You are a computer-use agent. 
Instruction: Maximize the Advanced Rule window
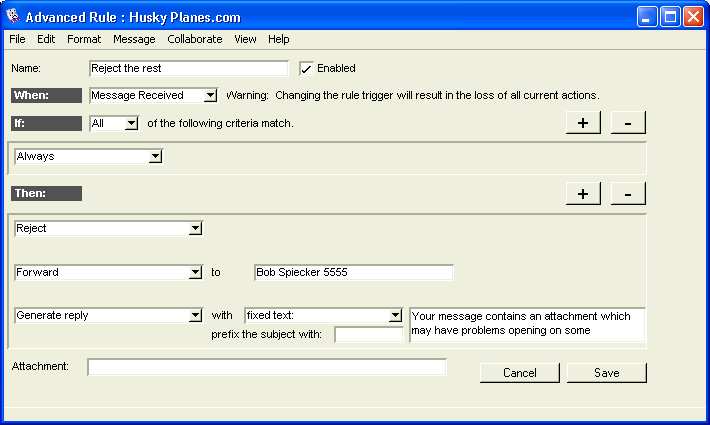click(x=670, y=17)
